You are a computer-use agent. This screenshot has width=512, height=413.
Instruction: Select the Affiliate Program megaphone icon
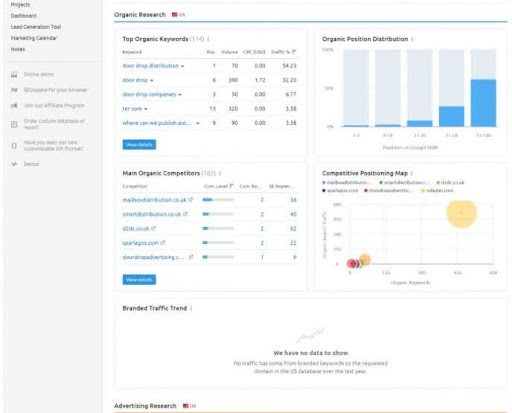(x=14, y=106)
